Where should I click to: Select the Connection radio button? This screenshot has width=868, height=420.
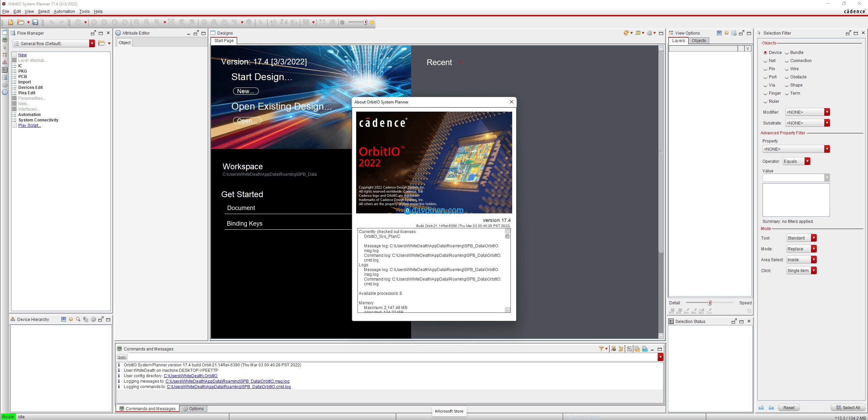787,61
